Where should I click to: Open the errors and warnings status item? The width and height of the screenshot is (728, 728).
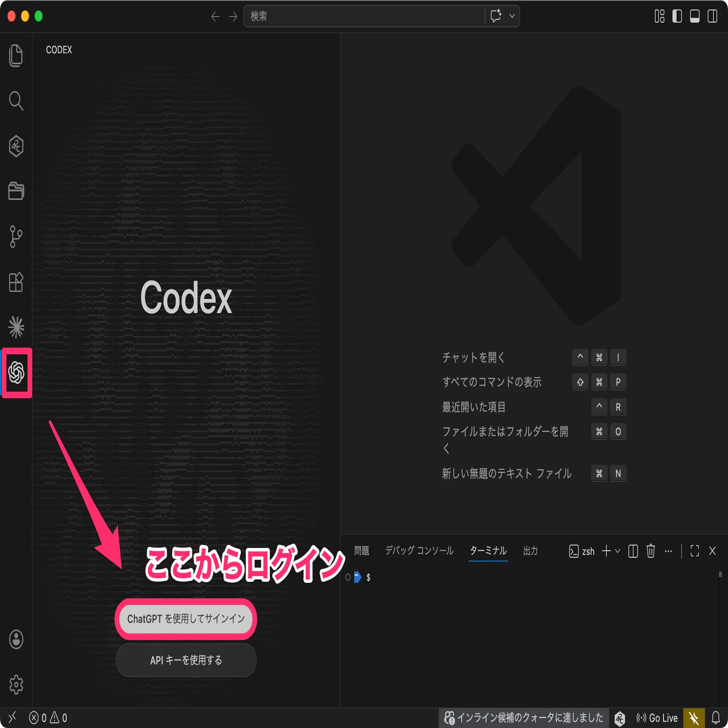tap(48, 718)
